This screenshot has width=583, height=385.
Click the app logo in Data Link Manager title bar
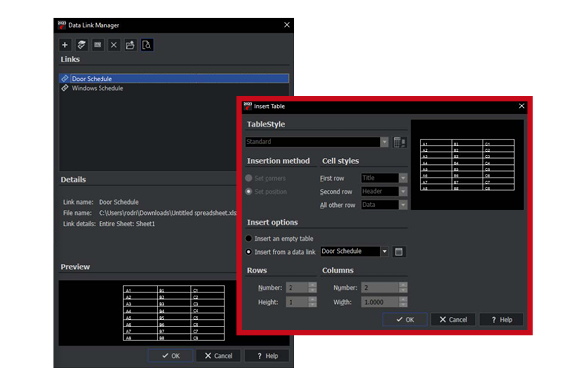[62, 25]
